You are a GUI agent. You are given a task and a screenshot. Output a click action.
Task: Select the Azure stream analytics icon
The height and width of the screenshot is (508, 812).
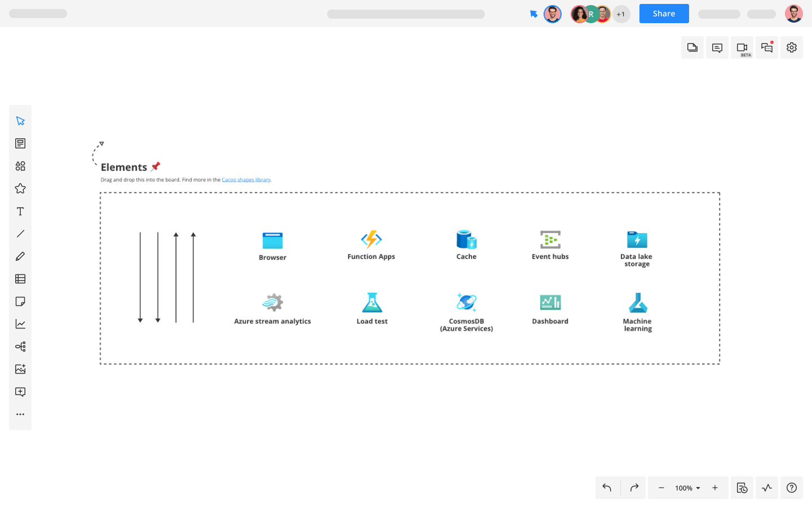(x=272, y=303)
